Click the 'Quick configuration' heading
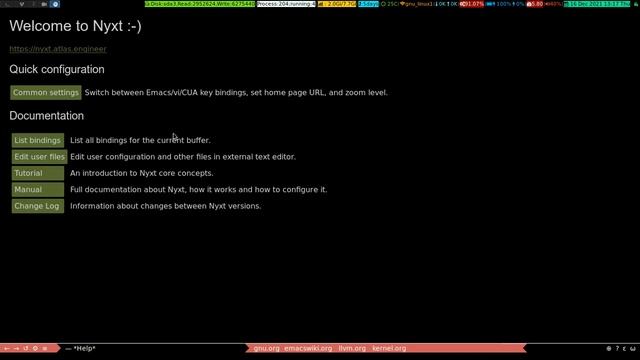Viewport: 640px width, 360px height. [57, 69]
